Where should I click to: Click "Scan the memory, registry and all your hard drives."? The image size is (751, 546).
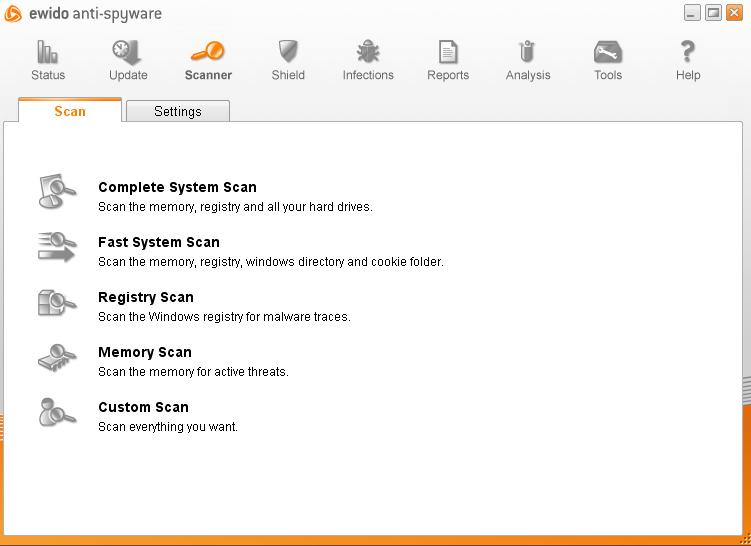click(235, 207)
